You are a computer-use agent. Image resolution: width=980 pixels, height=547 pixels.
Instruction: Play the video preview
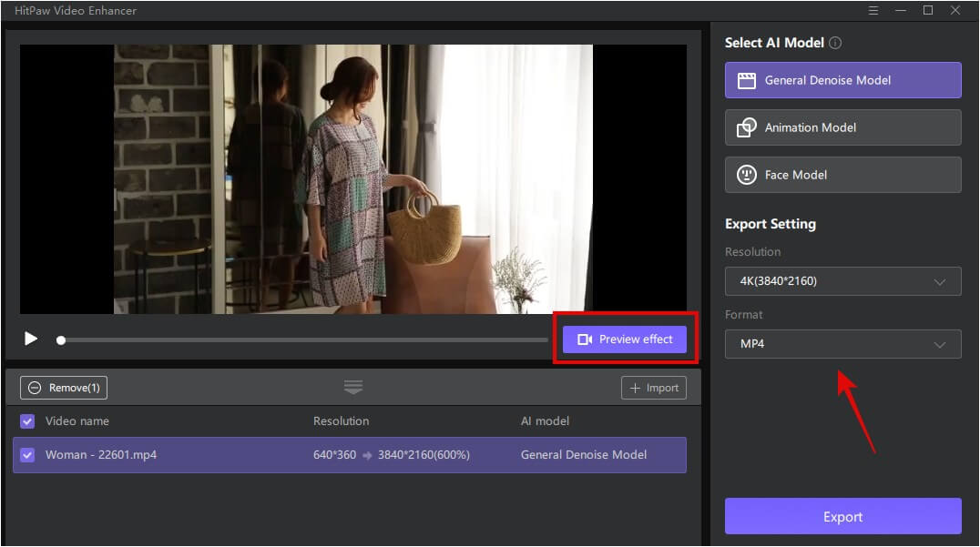point(31,339)
